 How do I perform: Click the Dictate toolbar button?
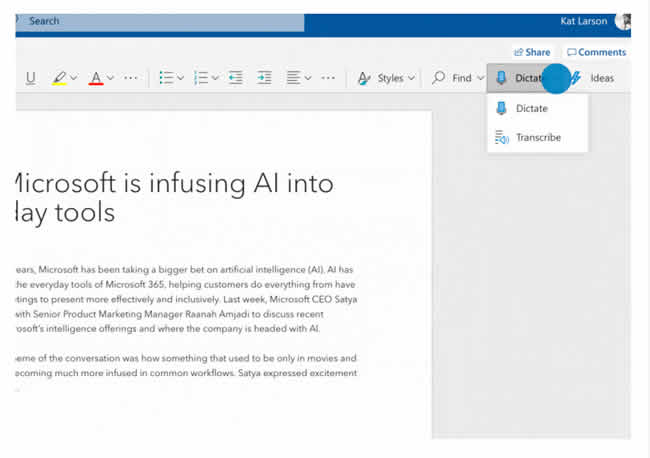pos(520,78)
